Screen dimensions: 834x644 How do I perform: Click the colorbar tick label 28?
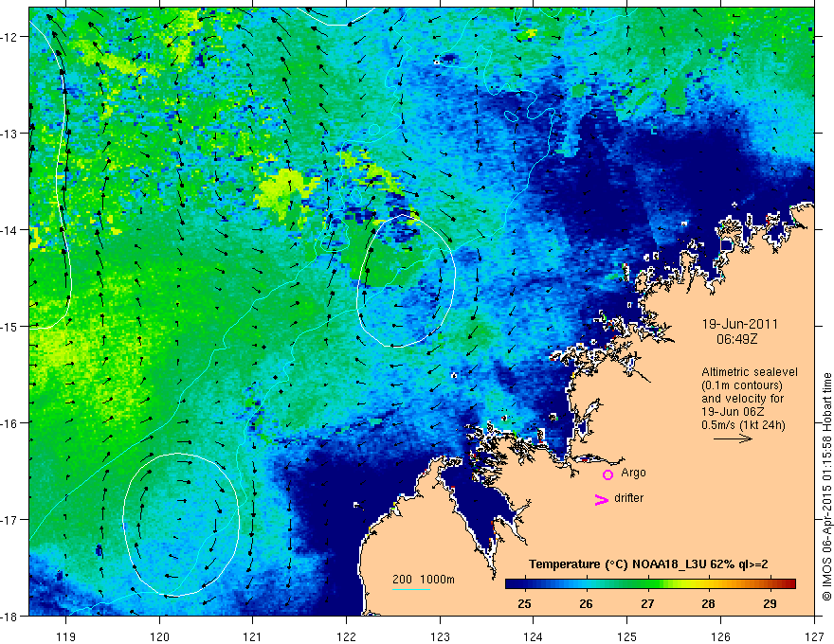click(708, 603)
